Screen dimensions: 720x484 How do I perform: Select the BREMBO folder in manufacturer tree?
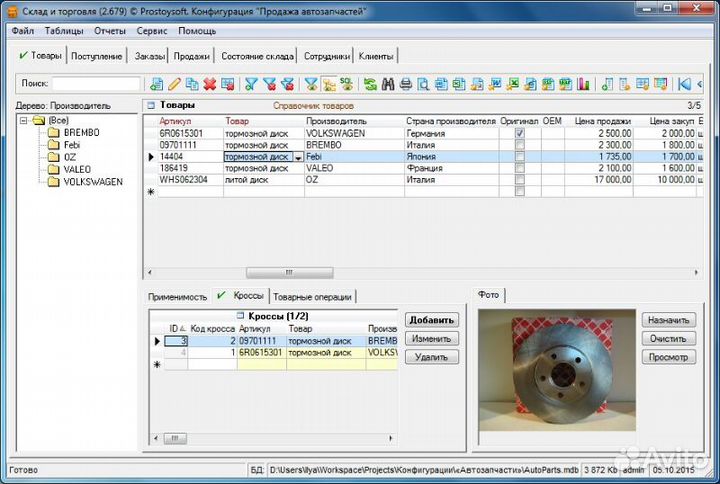(x=80, y=132)
